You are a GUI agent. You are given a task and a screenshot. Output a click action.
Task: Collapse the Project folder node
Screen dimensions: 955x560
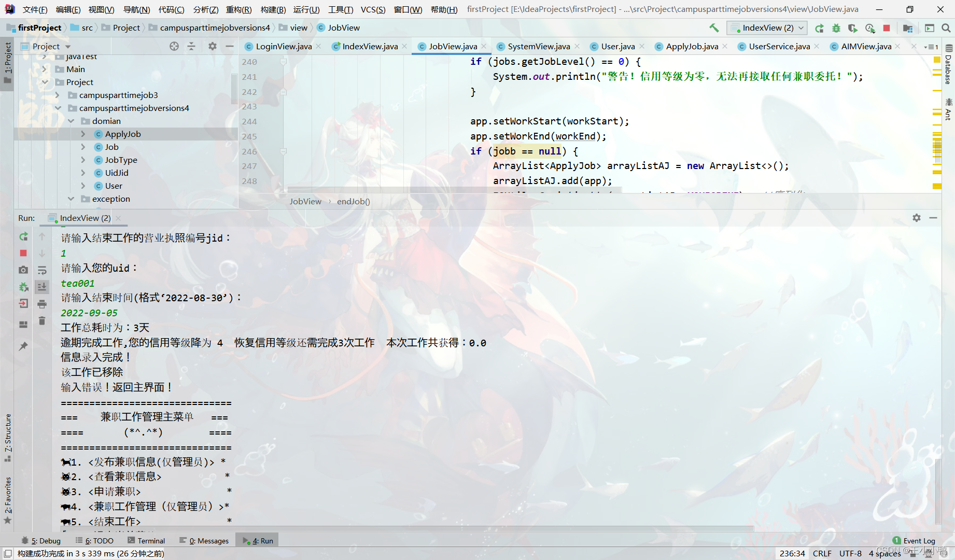tap(45, 82)
